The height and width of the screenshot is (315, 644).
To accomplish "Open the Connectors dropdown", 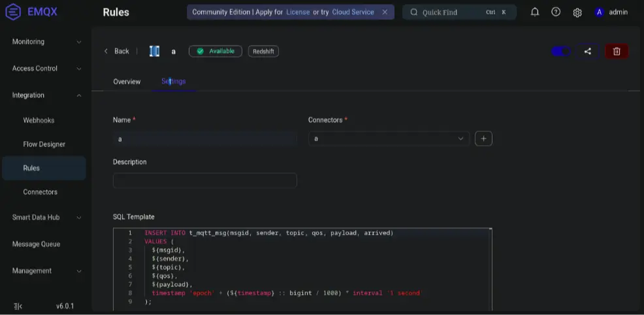I will [x=389, y=139].
